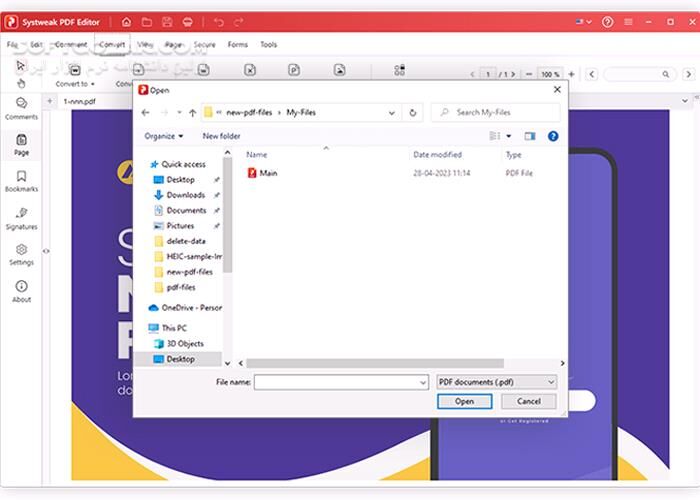Go to previous search result arrow
700x500 pixels.
tap(592, 74)
